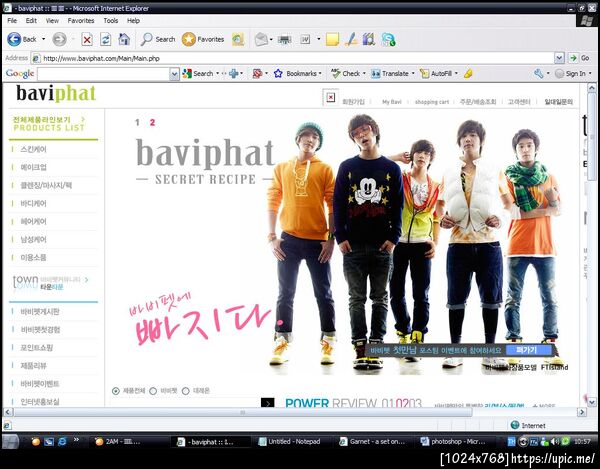Click Sign In on Google toolbar
This screenshot has height=469, width=600.
(571, 73)
